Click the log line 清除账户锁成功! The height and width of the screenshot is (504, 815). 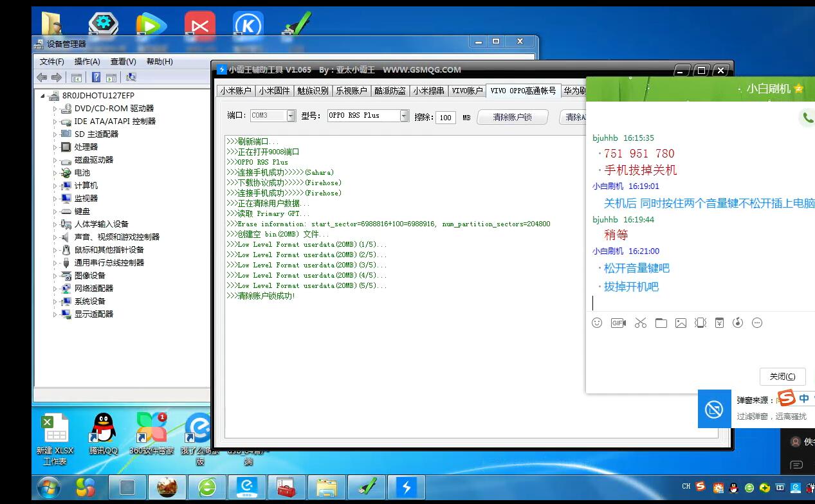[x=261, y=296]
